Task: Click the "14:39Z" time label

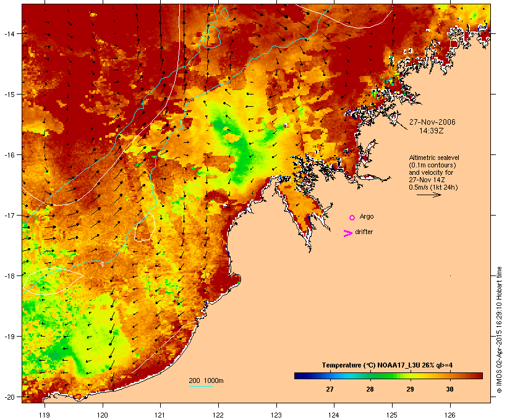Action: click(x=432, y=131)
